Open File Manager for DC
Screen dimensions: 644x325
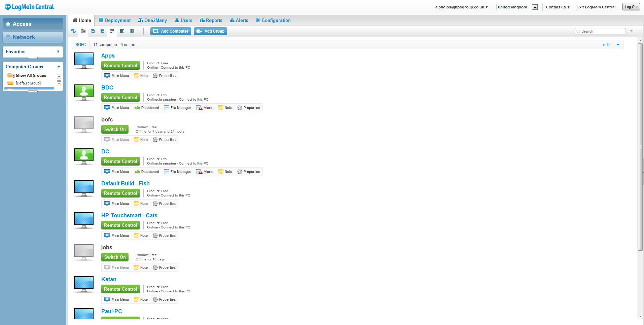178,172
